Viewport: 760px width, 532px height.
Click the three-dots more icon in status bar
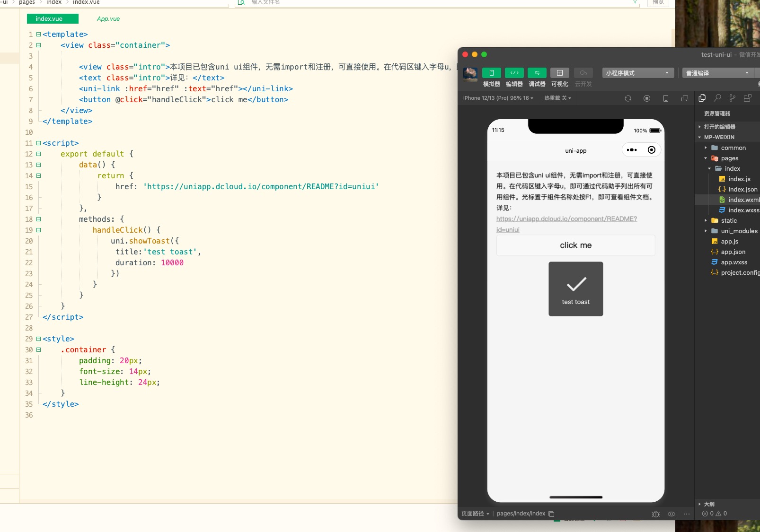click(x=687, y=514)
